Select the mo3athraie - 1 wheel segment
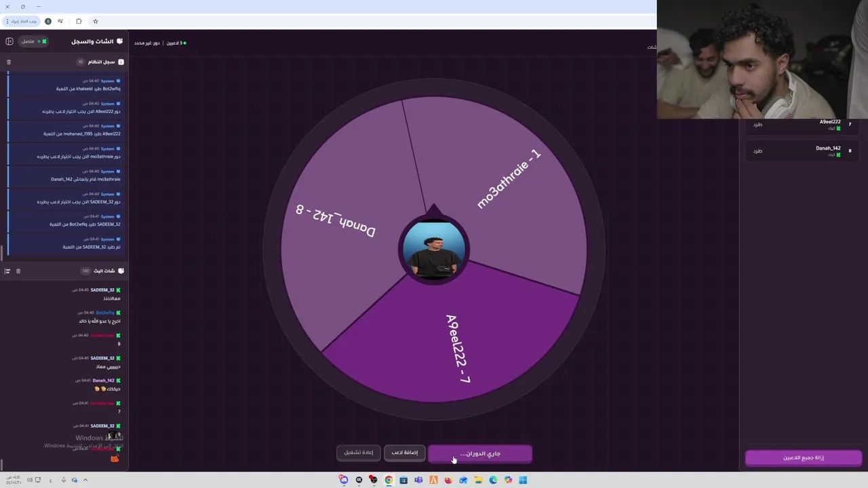 [509, 180]
